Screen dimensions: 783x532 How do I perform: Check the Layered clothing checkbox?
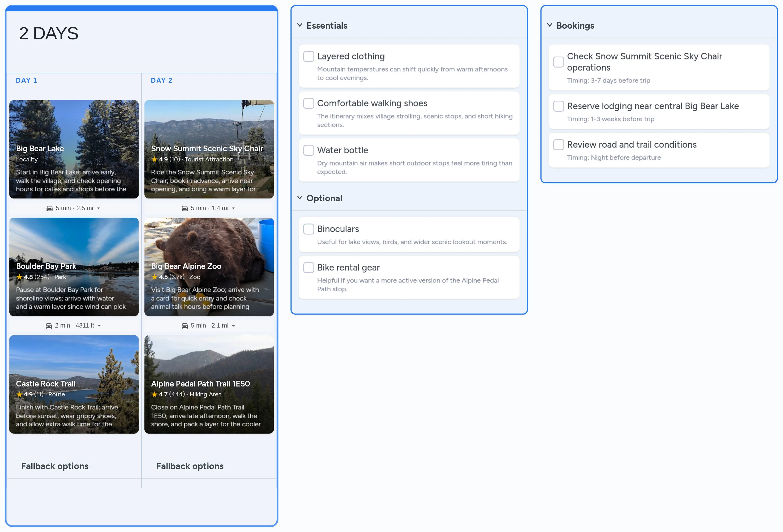pyautogui.click(x=309, y=56)
